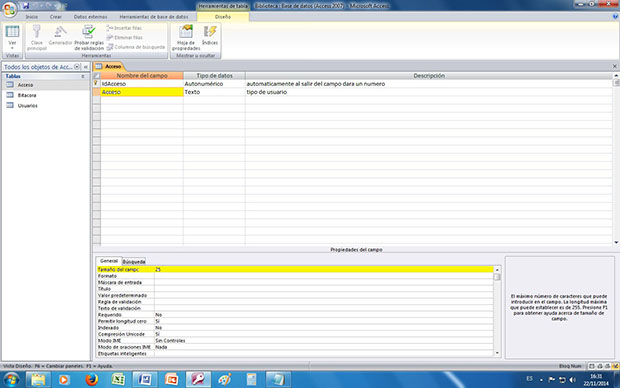The height and width of the screenshot is (388, 620).
Task: Click the Requerido property value No
Action: 324,315
